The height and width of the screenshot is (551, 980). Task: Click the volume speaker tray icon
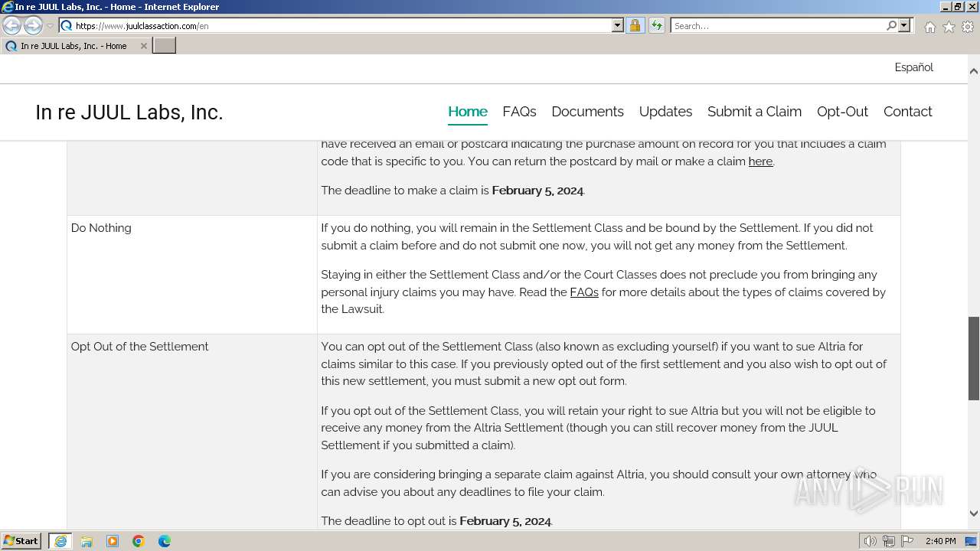pos(870,541)
